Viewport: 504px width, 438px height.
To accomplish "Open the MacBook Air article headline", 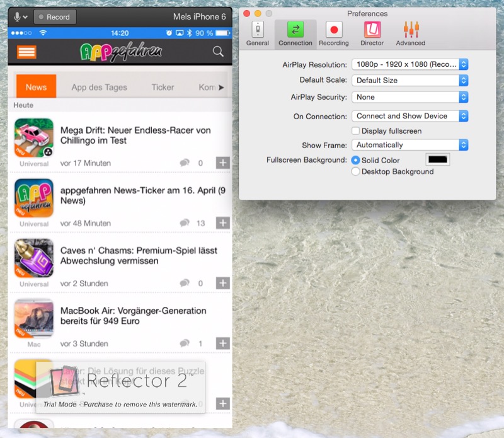I will tap(133, 316).
